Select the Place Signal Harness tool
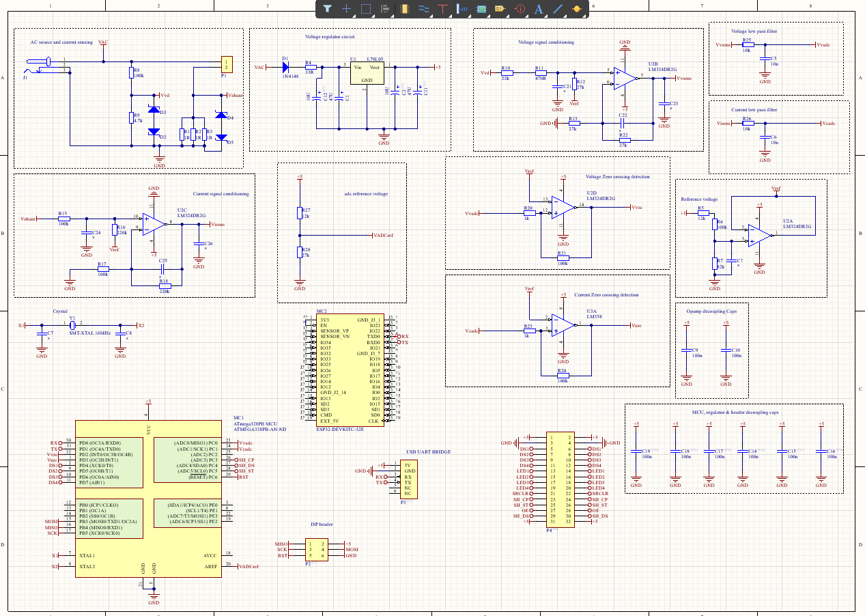Screen dimensions: 865x616 [462, 9]
